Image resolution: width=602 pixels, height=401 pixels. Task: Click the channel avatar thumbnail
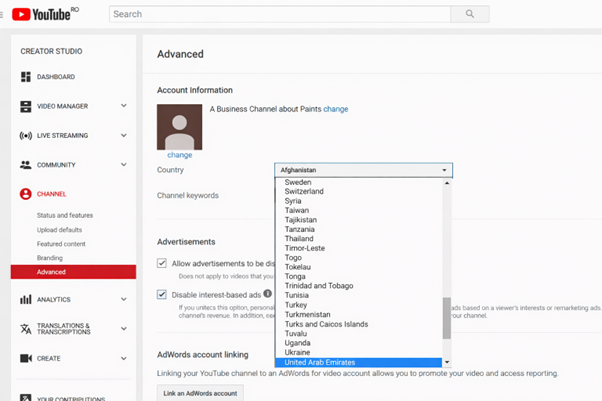[179, 127]
